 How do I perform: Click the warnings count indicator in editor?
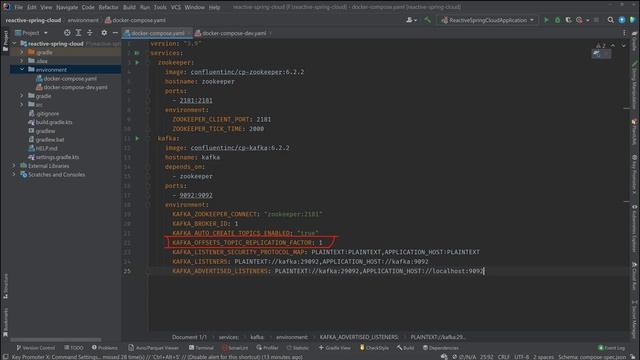click(x=600, y=45)
